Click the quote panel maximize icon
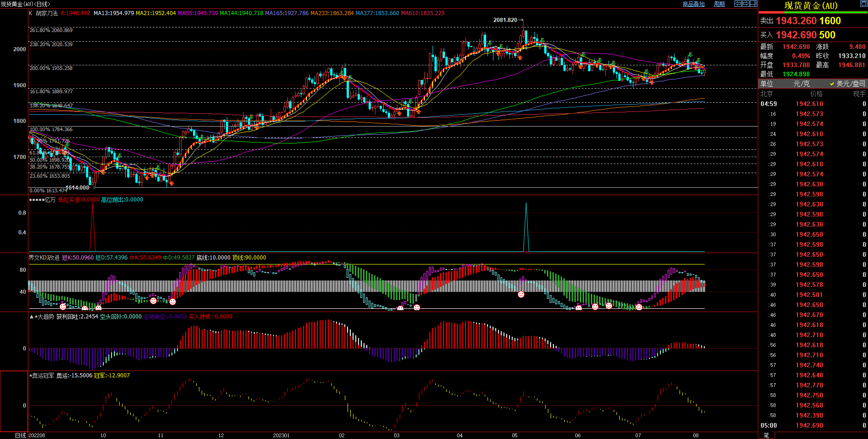 (863, 4)
